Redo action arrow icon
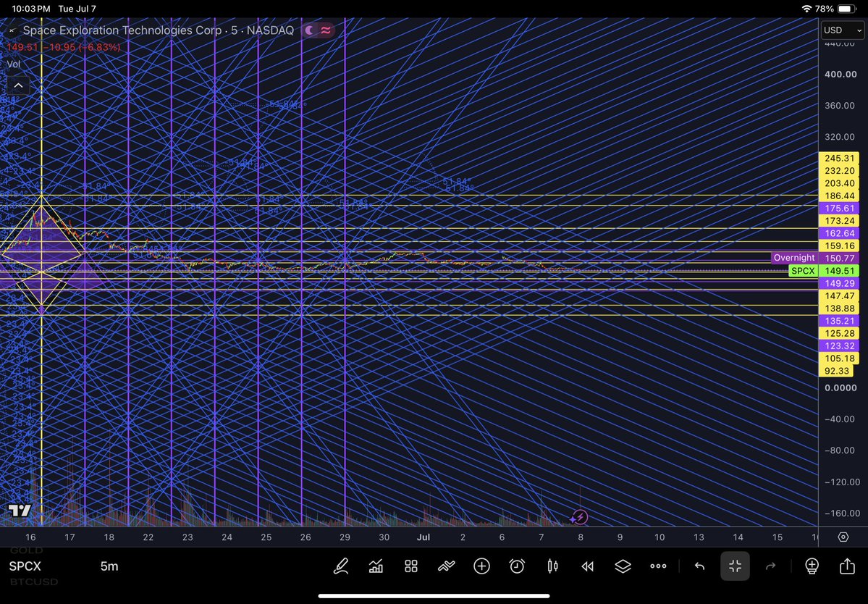The width and height of the screenshot is (868, 604). coord(770,566)
